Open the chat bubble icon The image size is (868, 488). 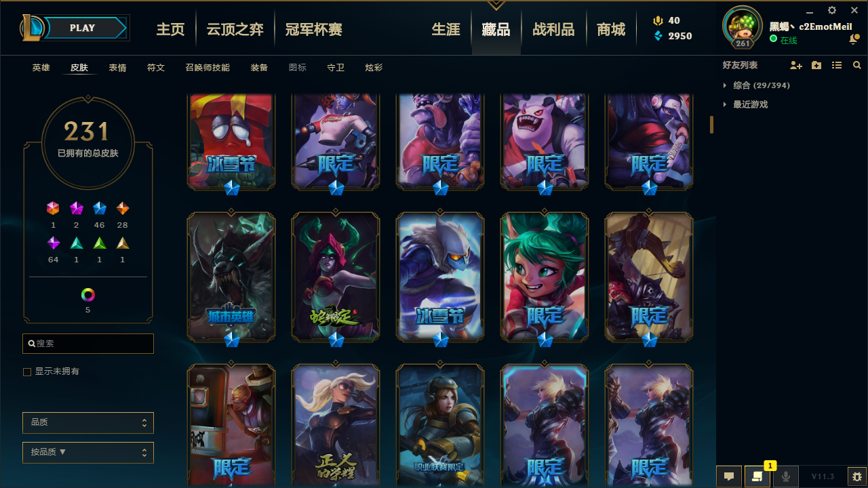click(x=729, y=476)
